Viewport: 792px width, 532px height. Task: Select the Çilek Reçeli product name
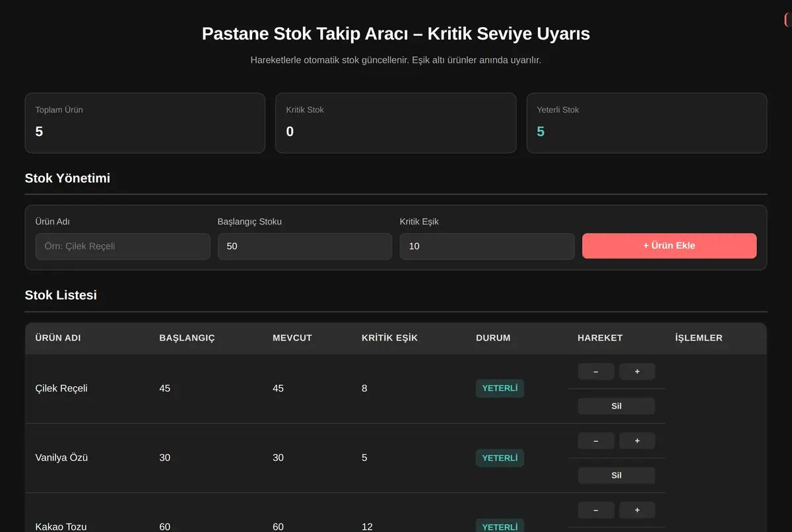pyautogui.click(x=61, y=388)
